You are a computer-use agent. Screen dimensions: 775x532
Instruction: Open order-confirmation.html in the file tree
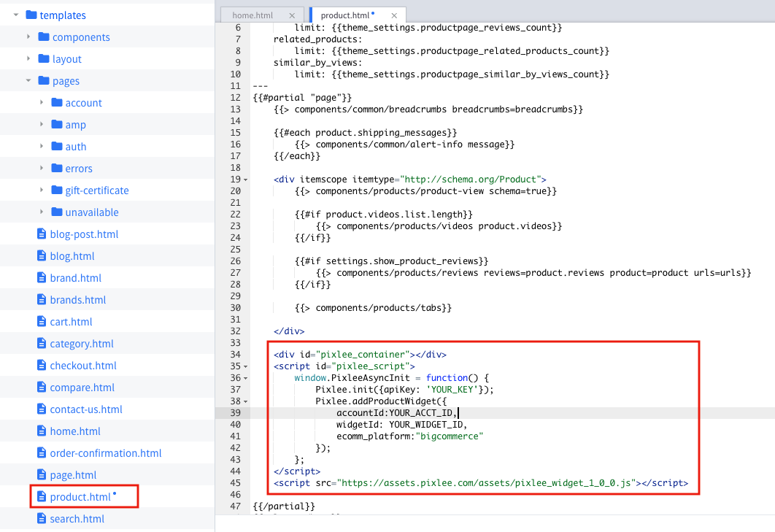pyautogui.click(x=106, y=453)
